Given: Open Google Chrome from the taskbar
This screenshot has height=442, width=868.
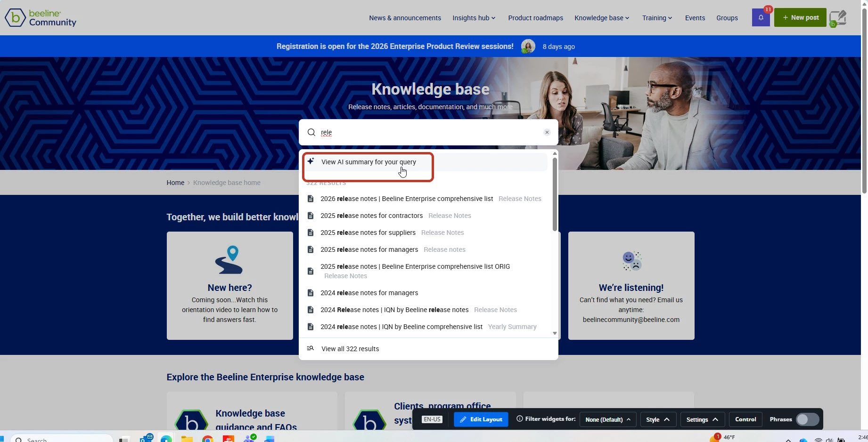Looking at the screenshot, I should (207, 439).
